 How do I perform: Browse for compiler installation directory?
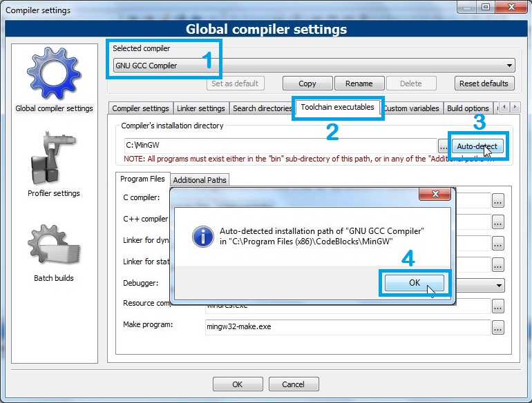click(x=443, y=146)
